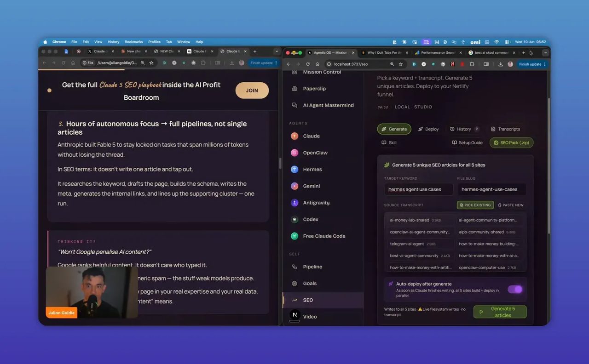
Task: Download the SEO Pack (.zip)
Action: [x=511, y=142]
